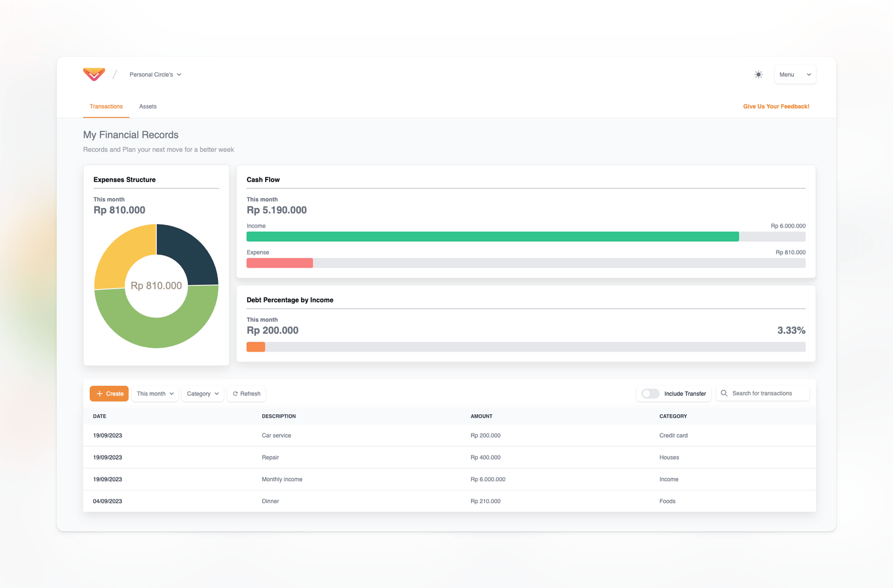Click the orange debt percentage bar
This screenshot has width=893, height=588.
[x=256, y=347]
